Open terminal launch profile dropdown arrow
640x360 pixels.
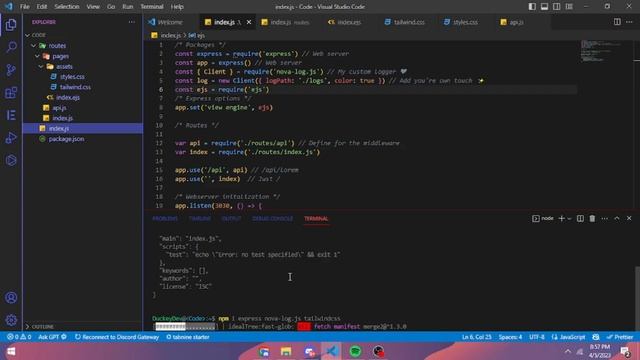pos(569,219)
